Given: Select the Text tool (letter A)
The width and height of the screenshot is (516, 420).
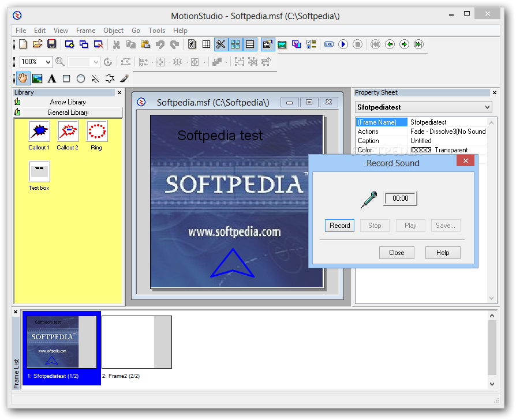Looking at the screenshot, I should pos(52,78).
